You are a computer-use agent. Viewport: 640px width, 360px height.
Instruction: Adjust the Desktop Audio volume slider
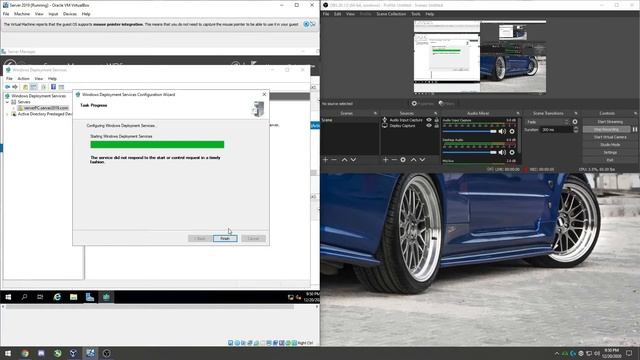469,152
